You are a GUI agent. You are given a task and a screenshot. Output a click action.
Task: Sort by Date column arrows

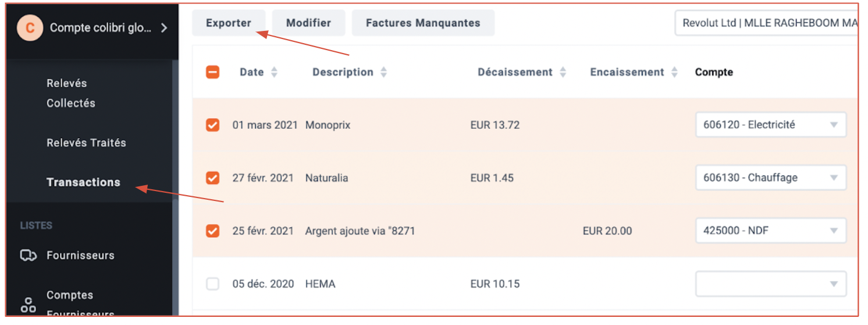click(274, 72)
